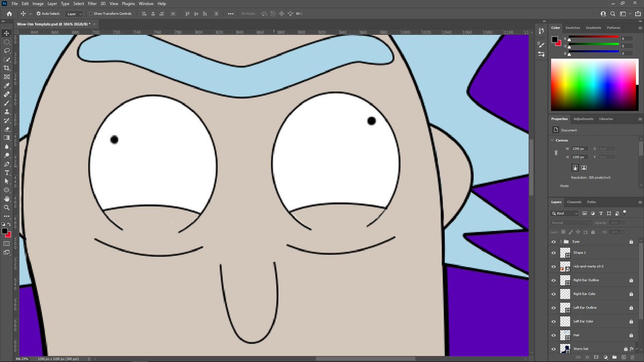This screenshot has width=644, height=362.
Task: Create a new group folder icon
Action: [614, 357]
